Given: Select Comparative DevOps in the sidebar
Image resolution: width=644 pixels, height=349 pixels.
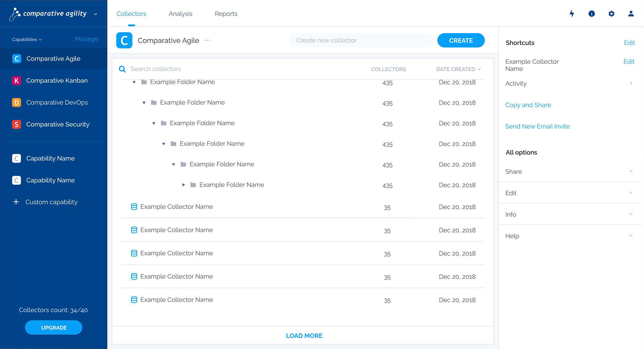Looking at the screenshot, I should coord(57,103).
